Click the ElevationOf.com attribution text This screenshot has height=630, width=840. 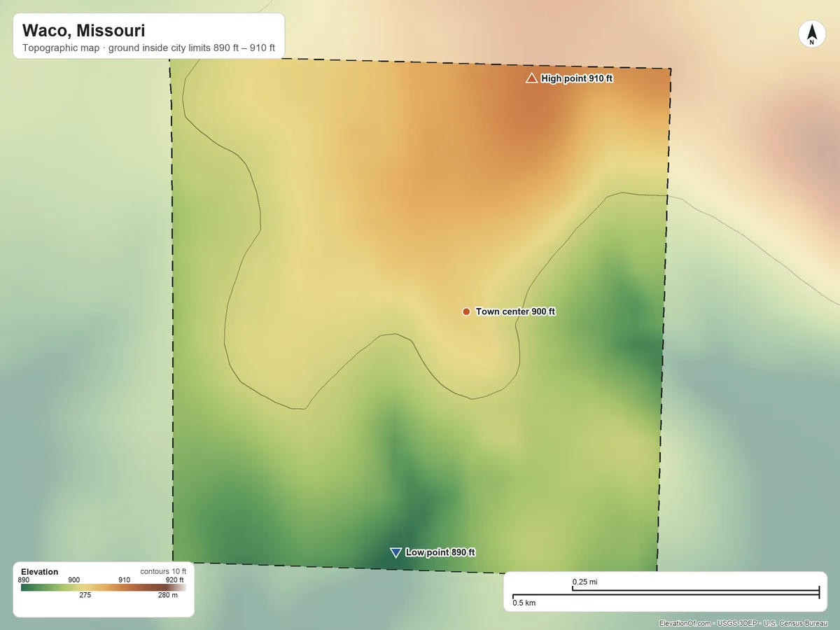(743, 623)
